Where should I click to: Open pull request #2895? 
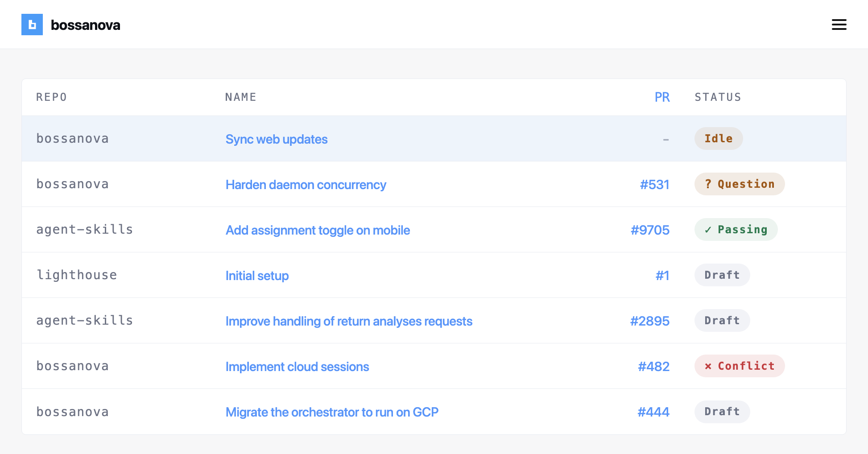(x=650, y=321)
